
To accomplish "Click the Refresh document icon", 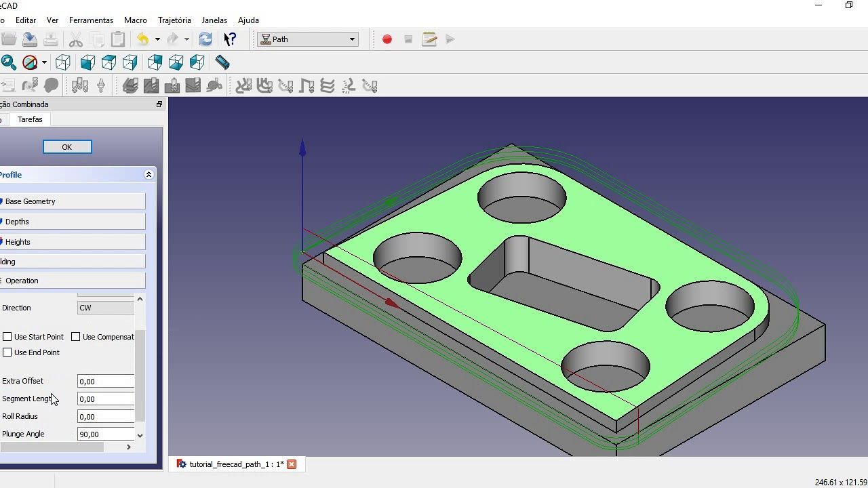I will click(205, 39).
